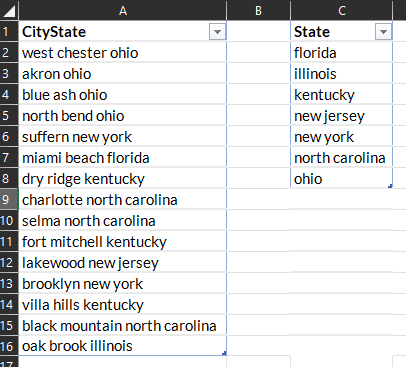The width and height of the screenshot is (406, 367).
Task: Click the State table resize handle
Action: (390, 186)
